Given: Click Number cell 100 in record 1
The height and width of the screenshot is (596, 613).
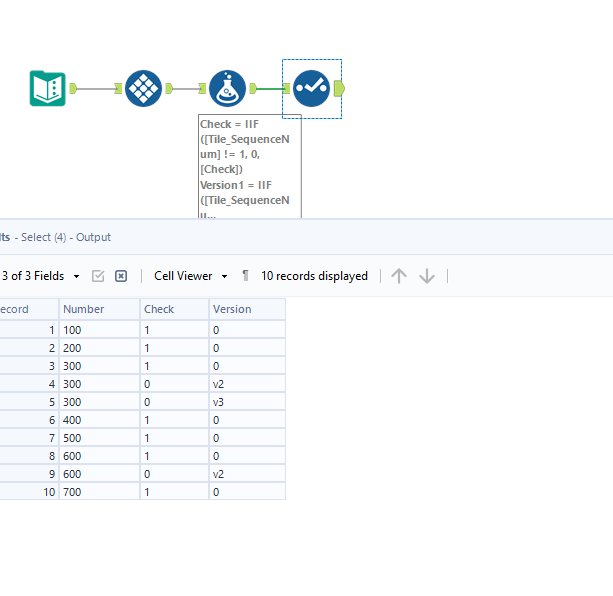Looking at the screenshot, I should tap(99, 330).
